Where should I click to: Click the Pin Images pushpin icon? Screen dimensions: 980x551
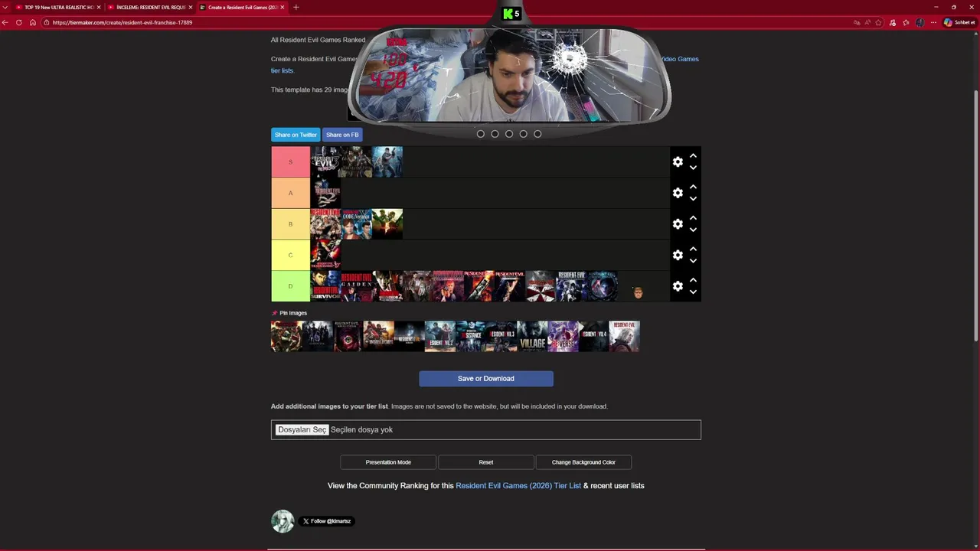[x=275, y=313]
